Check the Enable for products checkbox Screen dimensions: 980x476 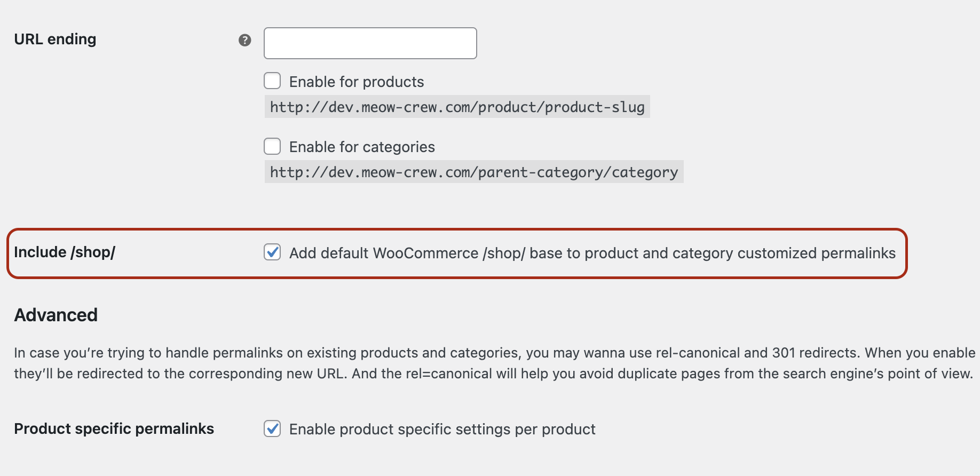click(272, 80)
